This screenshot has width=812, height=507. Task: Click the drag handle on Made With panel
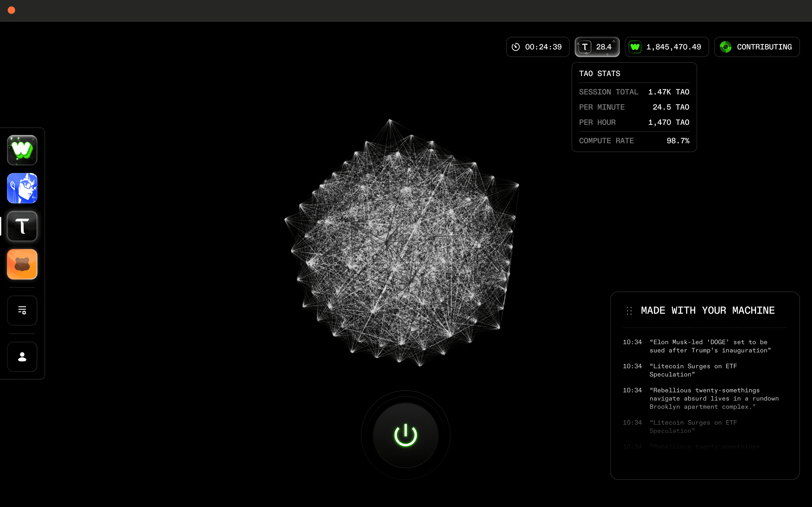[x=629, y=311]
